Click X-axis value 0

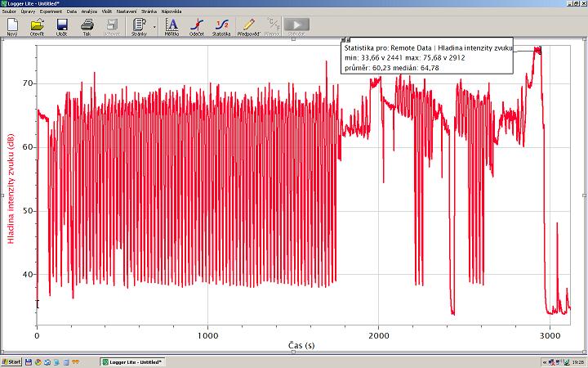[37, 335]
